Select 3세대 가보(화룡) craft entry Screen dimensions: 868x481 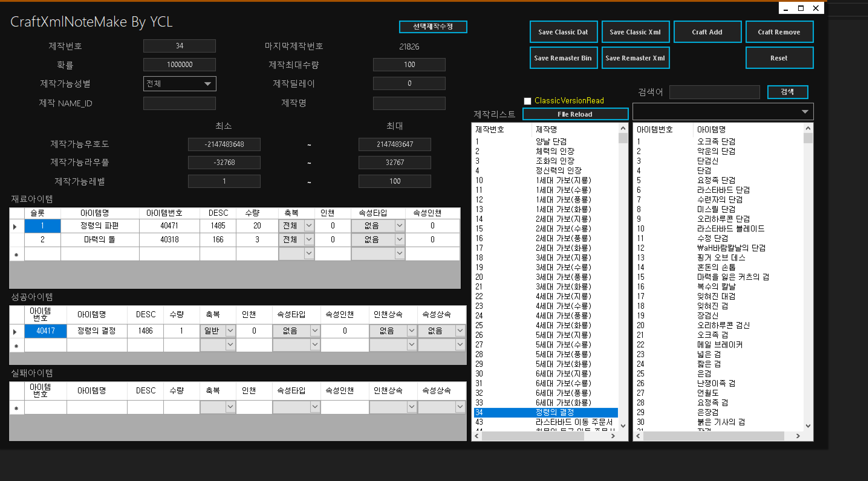pyautogui.click(x=546, y=287)
